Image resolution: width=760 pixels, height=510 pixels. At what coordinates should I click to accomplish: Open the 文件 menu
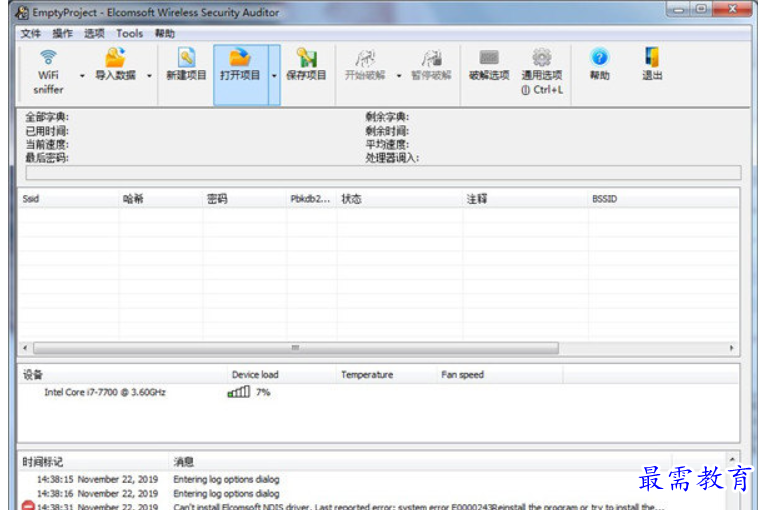30,33
